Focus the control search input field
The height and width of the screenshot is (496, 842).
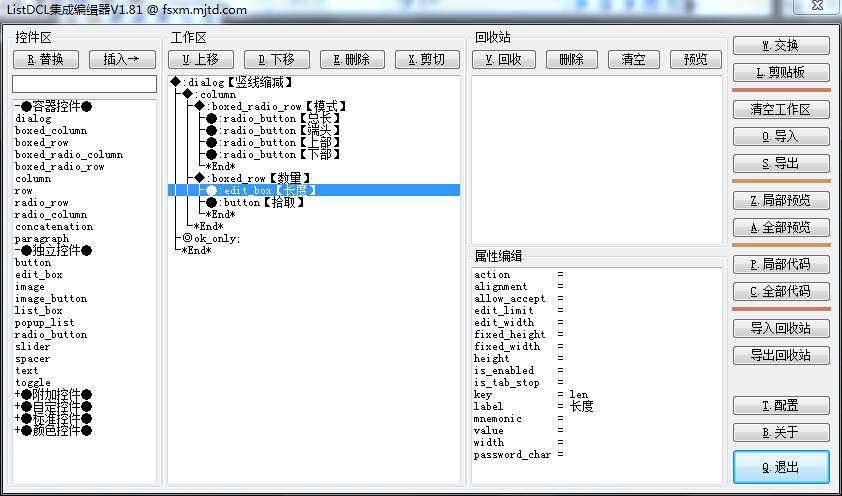pyautogui.click(x=84, y=84)
